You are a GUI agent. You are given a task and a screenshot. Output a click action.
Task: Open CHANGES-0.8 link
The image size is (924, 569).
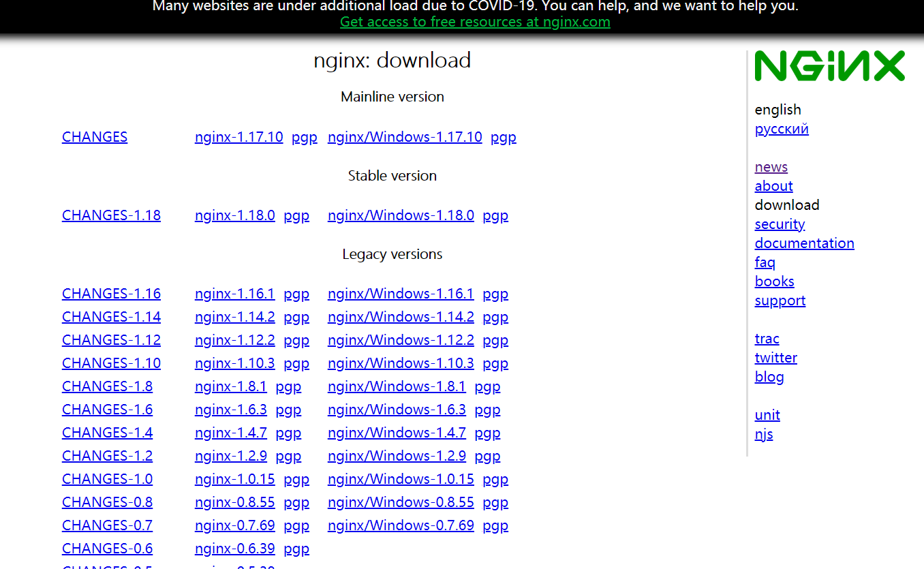pos(107,502)
